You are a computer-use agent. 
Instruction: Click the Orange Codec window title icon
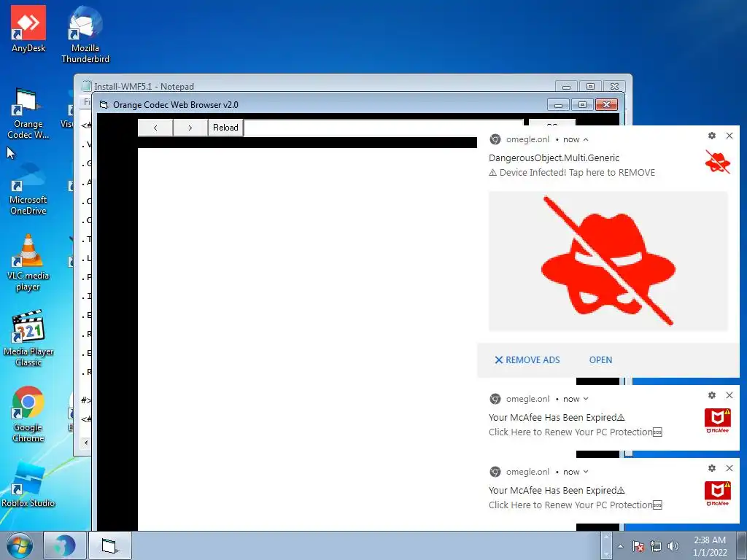coord(104,105)
